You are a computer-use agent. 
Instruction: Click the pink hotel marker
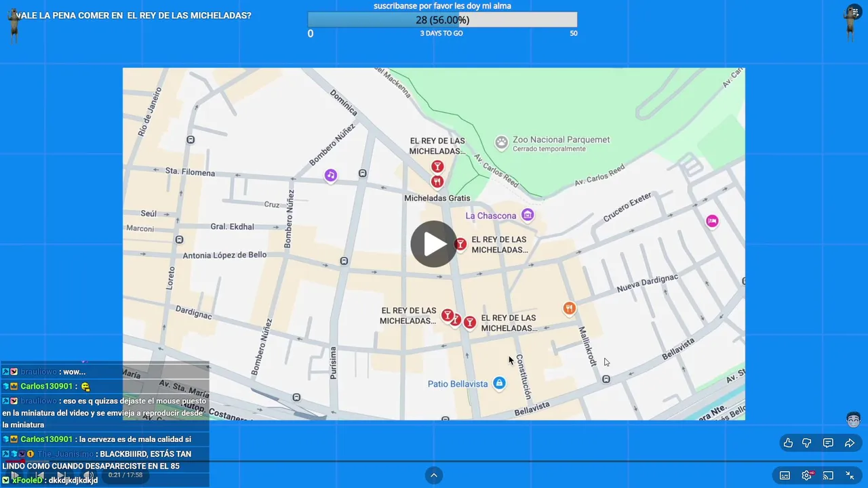coord(712,221)
